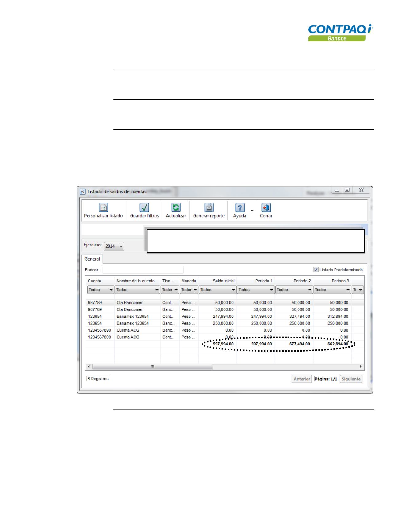Click the Anterior page button
411x532 pixels.
[x=301, y=379]
